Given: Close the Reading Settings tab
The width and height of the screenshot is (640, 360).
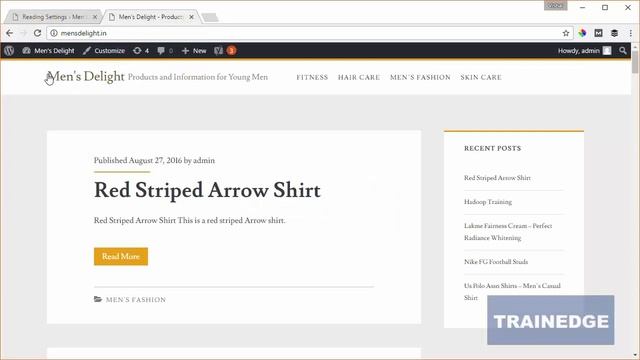Looking at the screenshot, I should [95, 17].
